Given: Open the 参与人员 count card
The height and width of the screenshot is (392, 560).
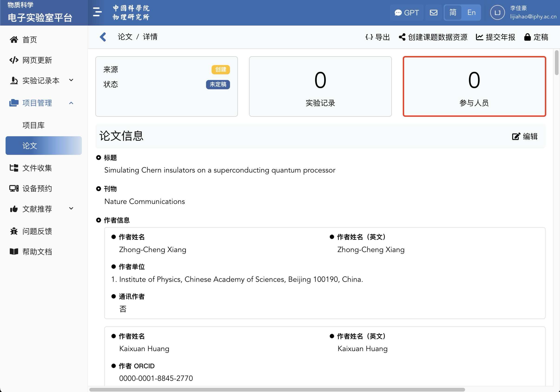Looking at the screenshot, I should [474, 86].
